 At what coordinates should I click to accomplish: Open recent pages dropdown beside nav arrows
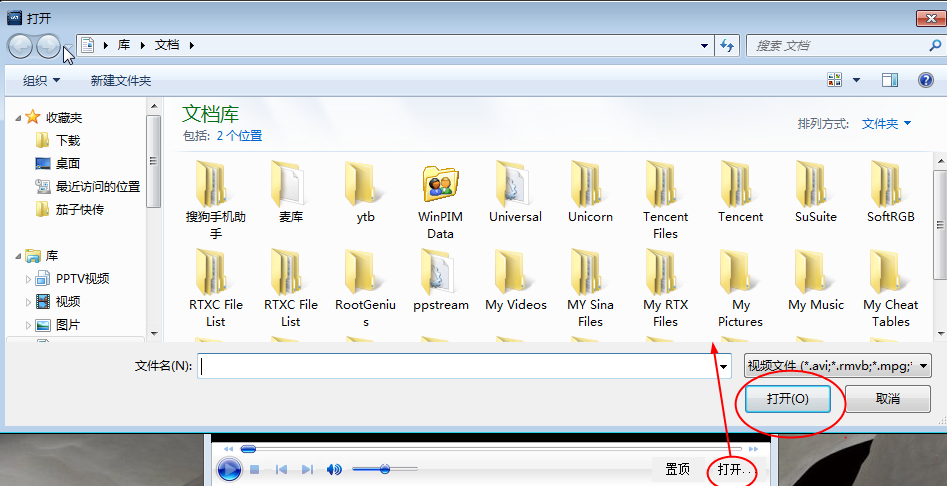click(68, 46)
